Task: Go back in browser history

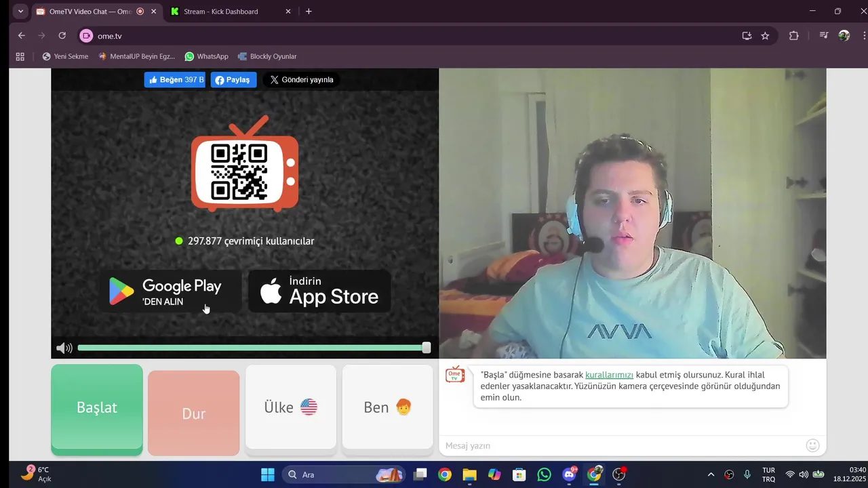Action: coord(22,36)
